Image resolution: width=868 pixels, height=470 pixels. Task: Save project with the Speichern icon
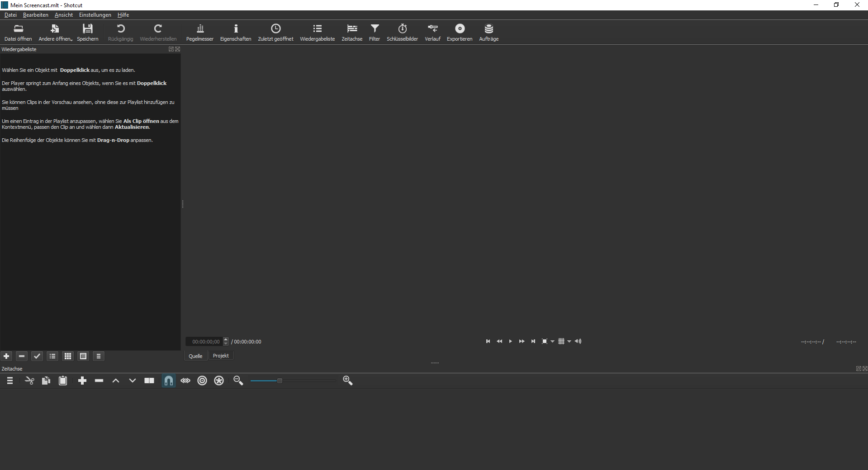coord(87,33)
